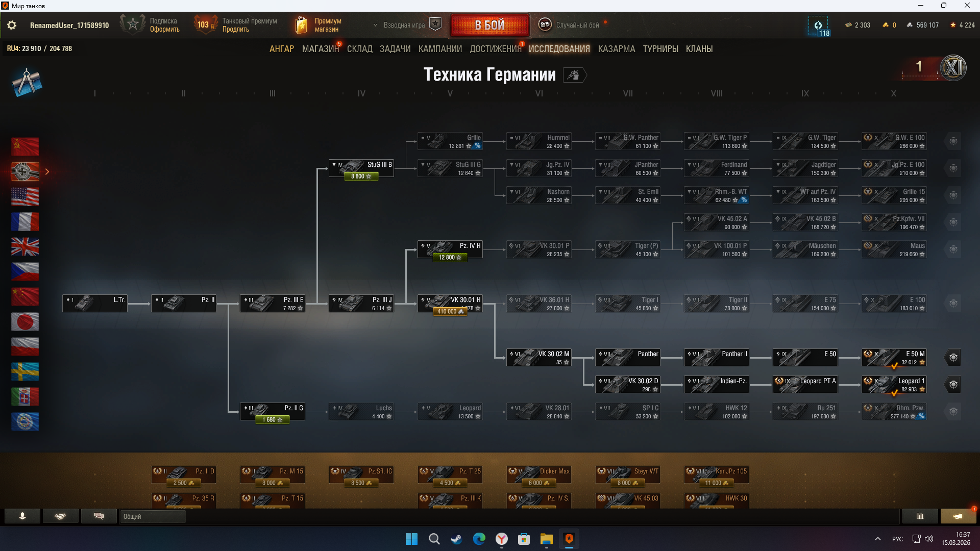The height and width of the screenshot is (551, 980).
Task: Toggle compare marker for G.W. E 100
Action: (x=953, y=141)
